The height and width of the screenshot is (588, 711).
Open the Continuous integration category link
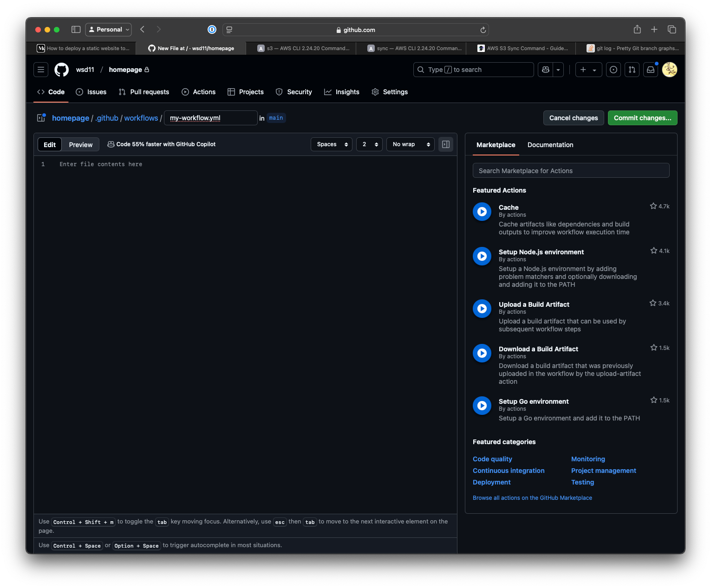pos(509,471)
